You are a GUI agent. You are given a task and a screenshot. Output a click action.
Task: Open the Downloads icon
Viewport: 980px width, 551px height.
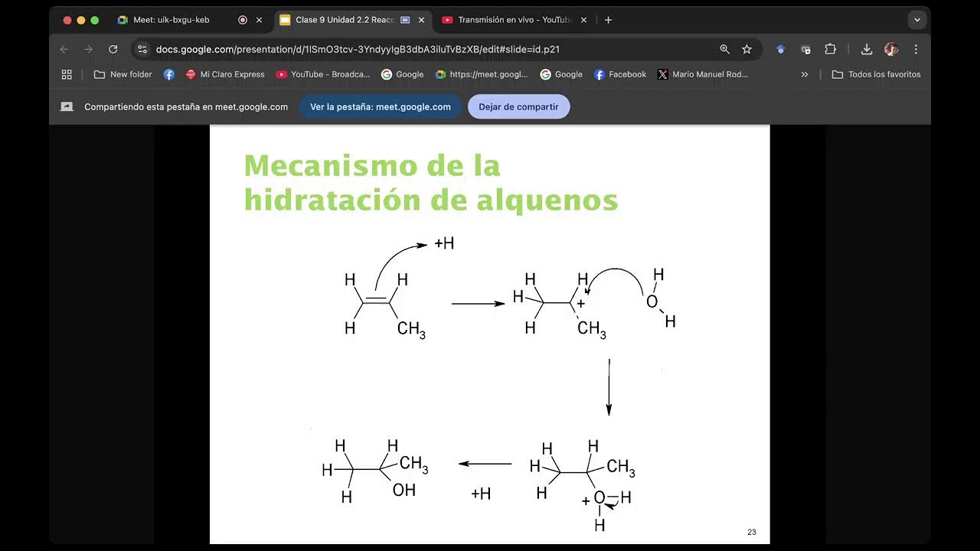click(x=867, y=49)
